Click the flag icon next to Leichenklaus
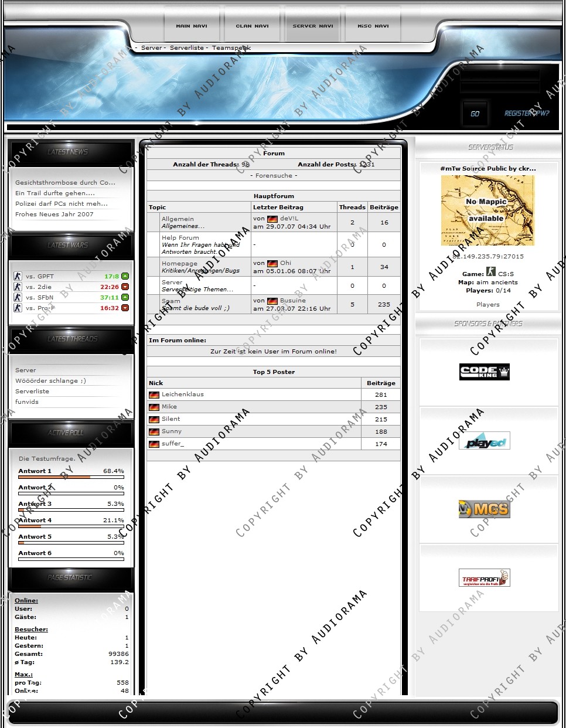The image size is (566, 728). pos(154,394)
